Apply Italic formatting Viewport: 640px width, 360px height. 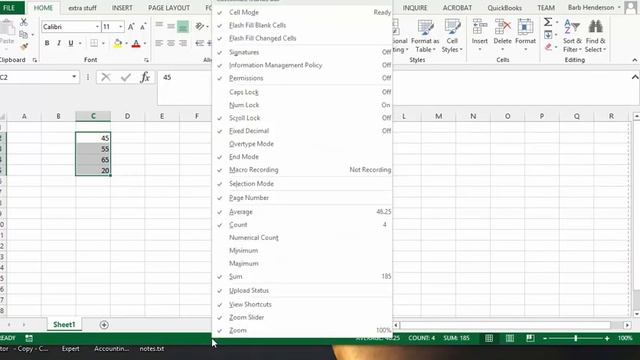coord(59,43)
